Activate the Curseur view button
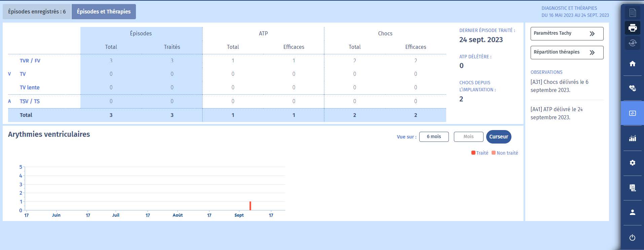Viewport: 644px width, 250px height. 498,137
